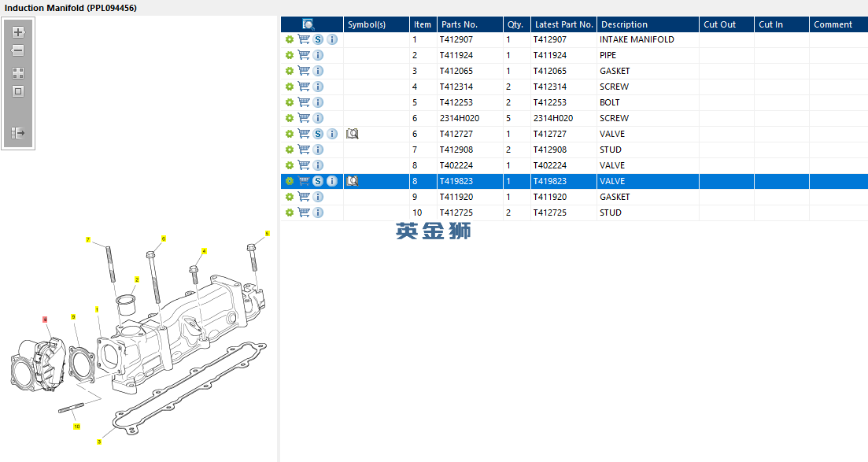Viewport: 868px width, 462px height.
Task: Select the latest part number T412725
Action: [563, 213]
